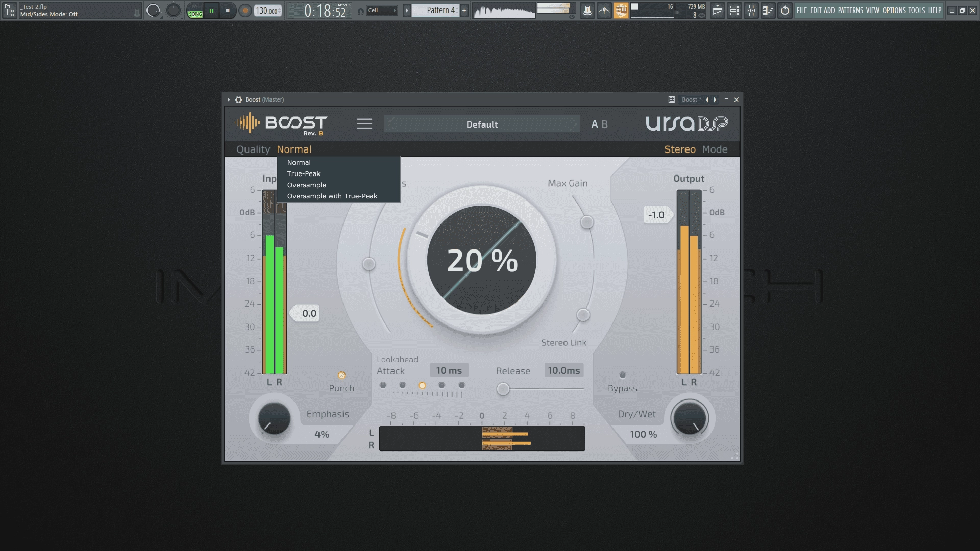Click the record button in transport
The height and width of the screenshot is (551, 980).
[x=245, y=10]
